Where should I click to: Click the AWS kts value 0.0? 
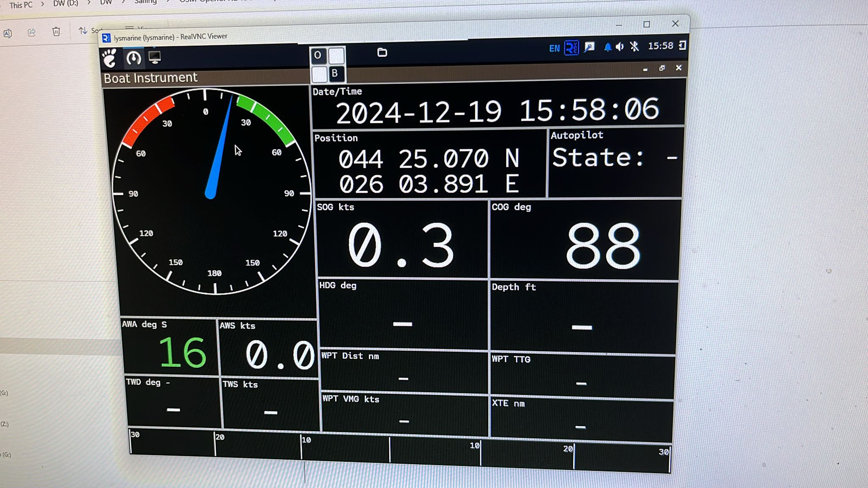(x=280, y=355)
